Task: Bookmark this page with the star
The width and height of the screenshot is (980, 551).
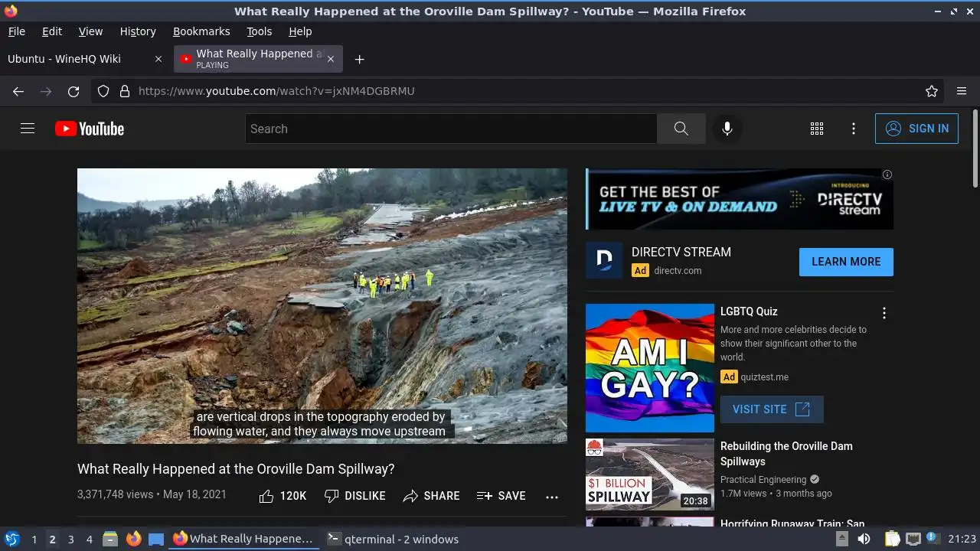Action: (x=932, y=91)
